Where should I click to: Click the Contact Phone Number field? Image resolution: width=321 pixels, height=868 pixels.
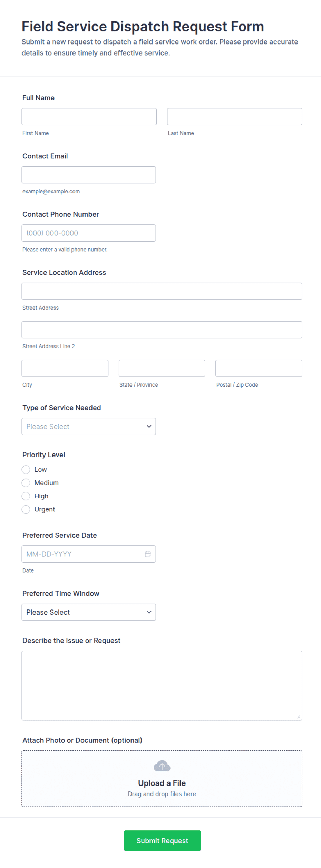89,233
